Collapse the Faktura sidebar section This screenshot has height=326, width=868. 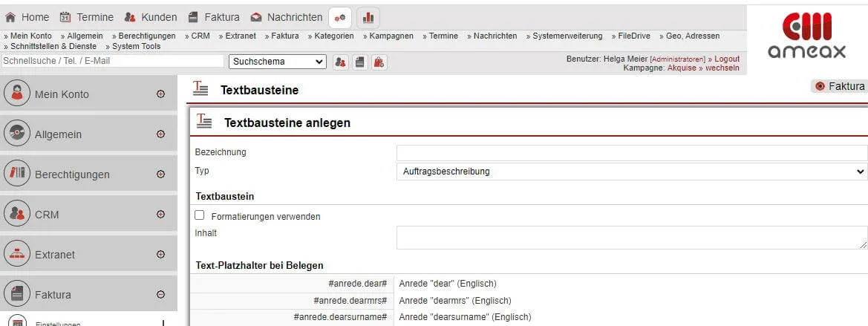pyautogui.click(x=160, y=295)
